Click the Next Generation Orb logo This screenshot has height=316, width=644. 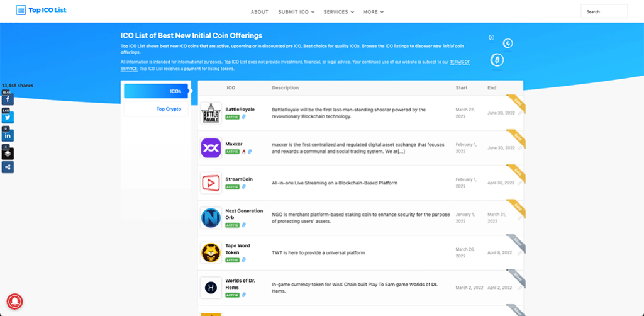click(x=211, y=218)
